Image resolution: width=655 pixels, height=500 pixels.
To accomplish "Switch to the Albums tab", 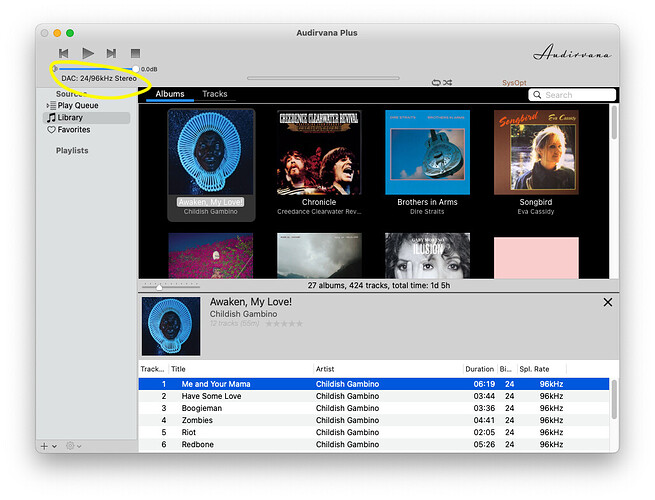I will click(170, 94).
